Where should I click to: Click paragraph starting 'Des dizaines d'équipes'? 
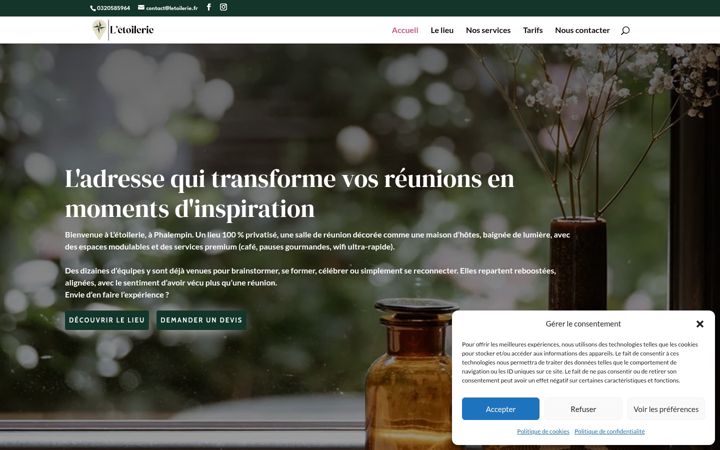click(x=310, y=277)
